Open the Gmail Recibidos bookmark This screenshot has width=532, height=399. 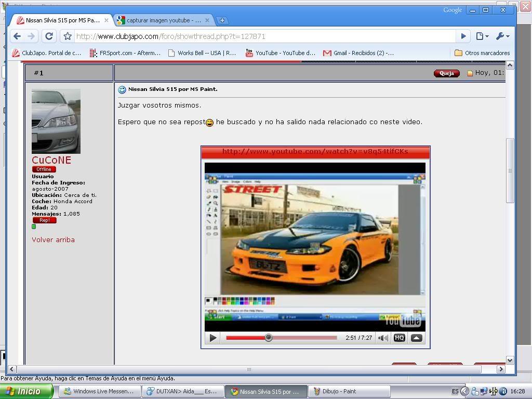(358, 53)
